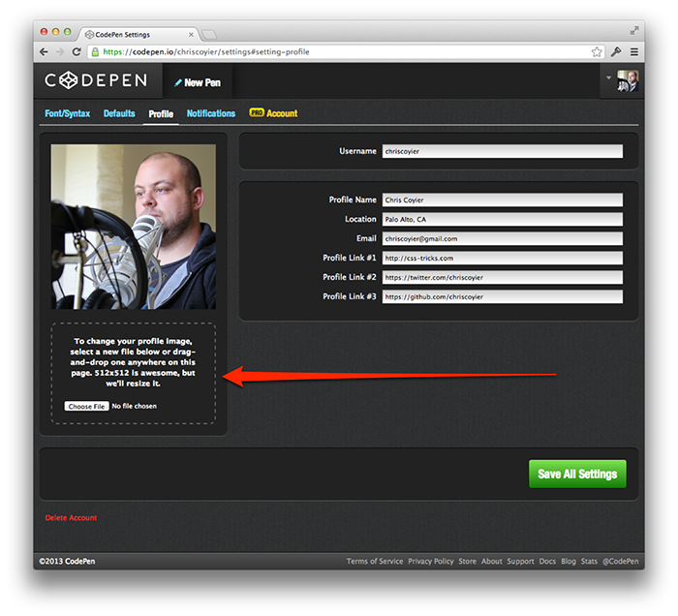Open the Support footer link
678x616 pixels.
coord(521,561)
